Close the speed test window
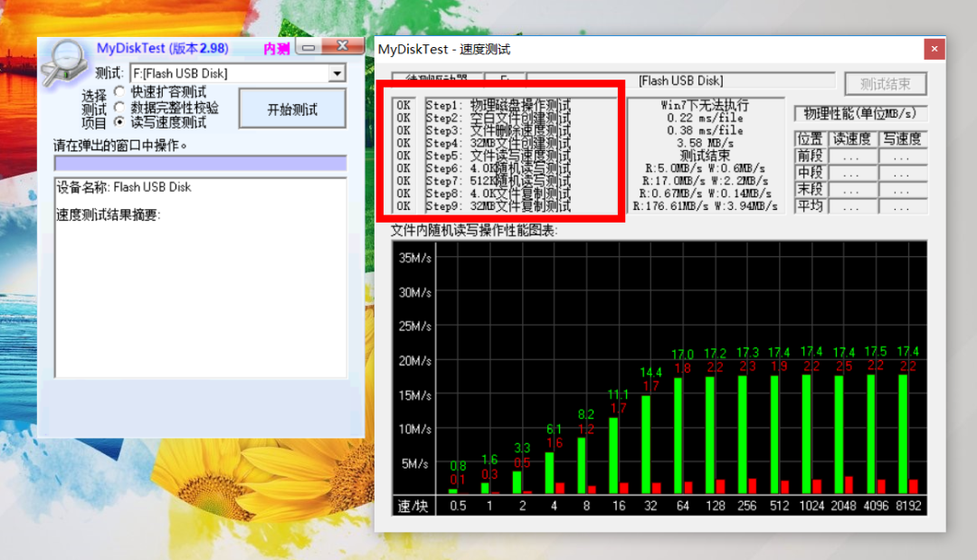 pyautogui.click(x=932, y=49)
